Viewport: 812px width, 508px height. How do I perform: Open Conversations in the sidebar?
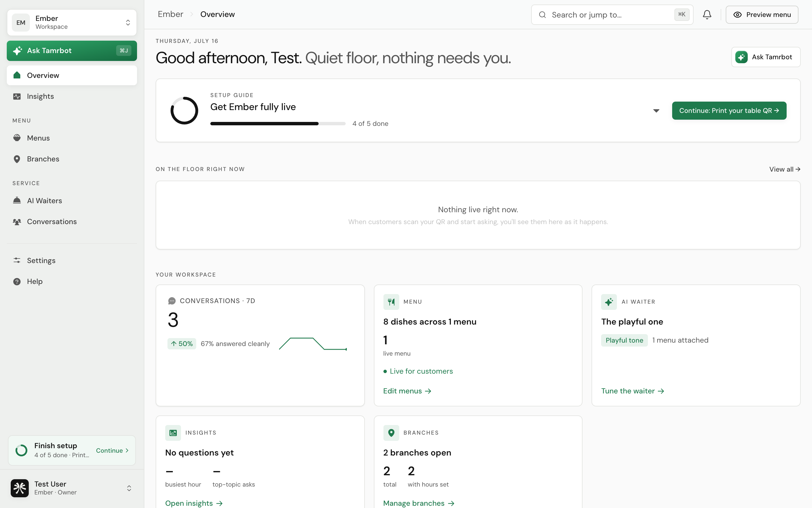[x=71, y=222]
